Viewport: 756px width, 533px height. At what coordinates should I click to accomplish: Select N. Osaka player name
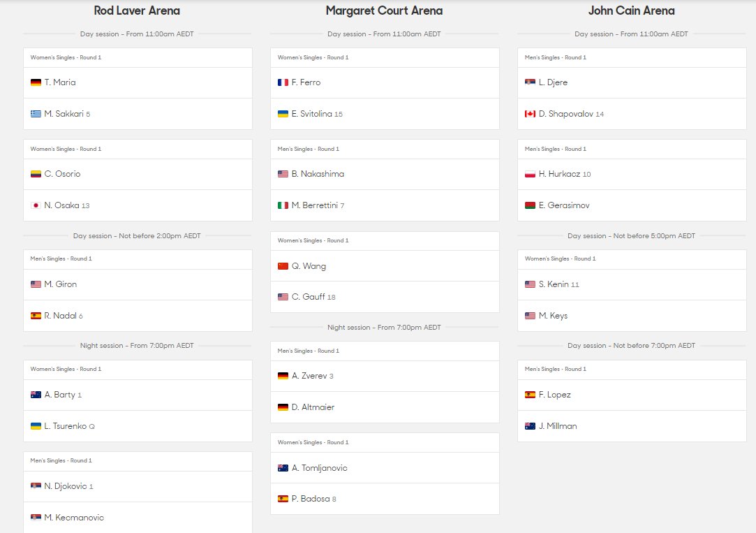[61, 205]
